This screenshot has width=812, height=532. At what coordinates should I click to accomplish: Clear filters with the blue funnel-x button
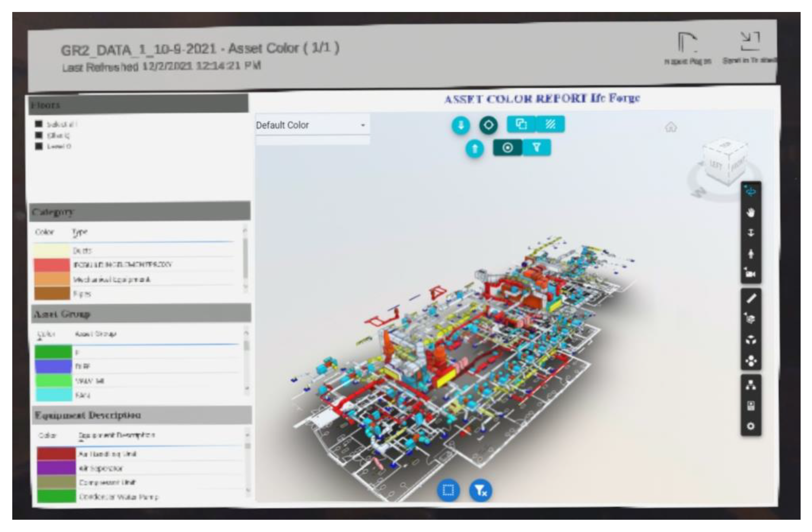(x=481, y=491)
